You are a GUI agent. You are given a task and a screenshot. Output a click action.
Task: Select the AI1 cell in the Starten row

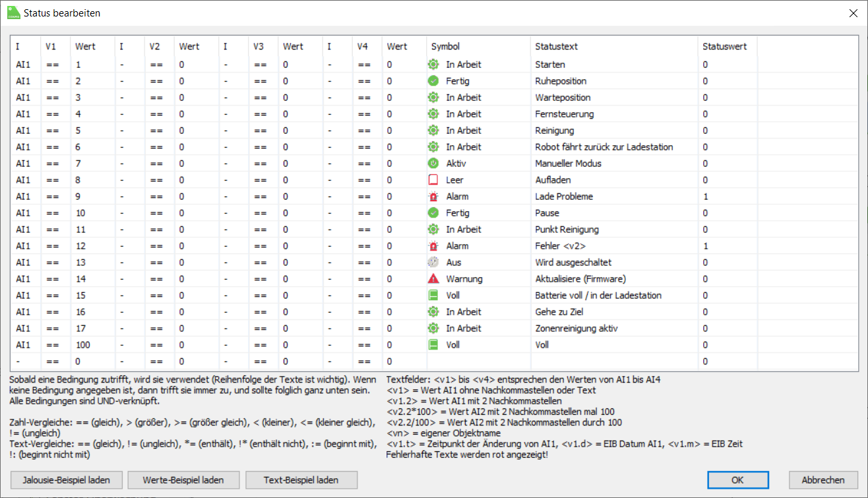click(x=26, y=65)
